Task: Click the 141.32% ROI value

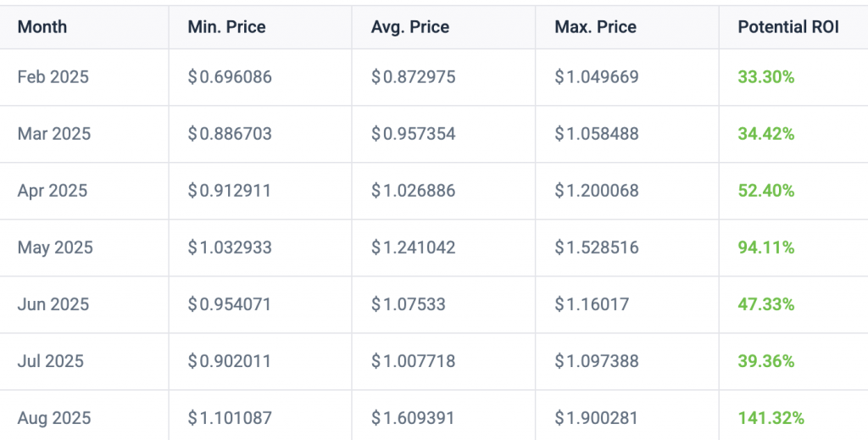Action: (x=771, y=418)
